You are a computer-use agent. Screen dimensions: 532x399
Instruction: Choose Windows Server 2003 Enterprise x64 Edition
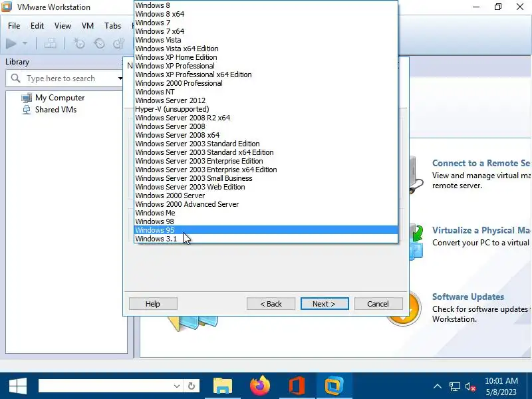265,170
